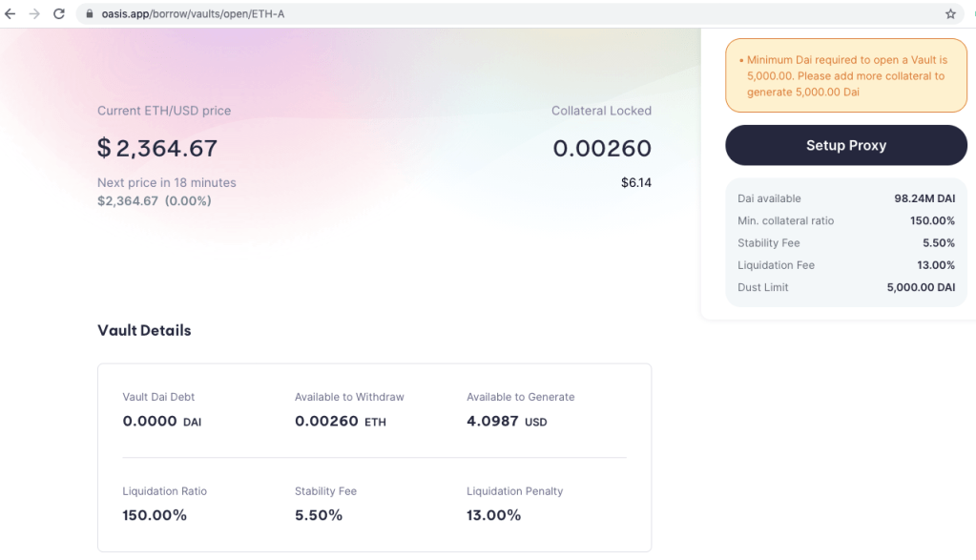Screen dimensions: 976x560
Task: Click the Min. collateral ratio row
Action: pyautogui.click(x=845, y=220)
